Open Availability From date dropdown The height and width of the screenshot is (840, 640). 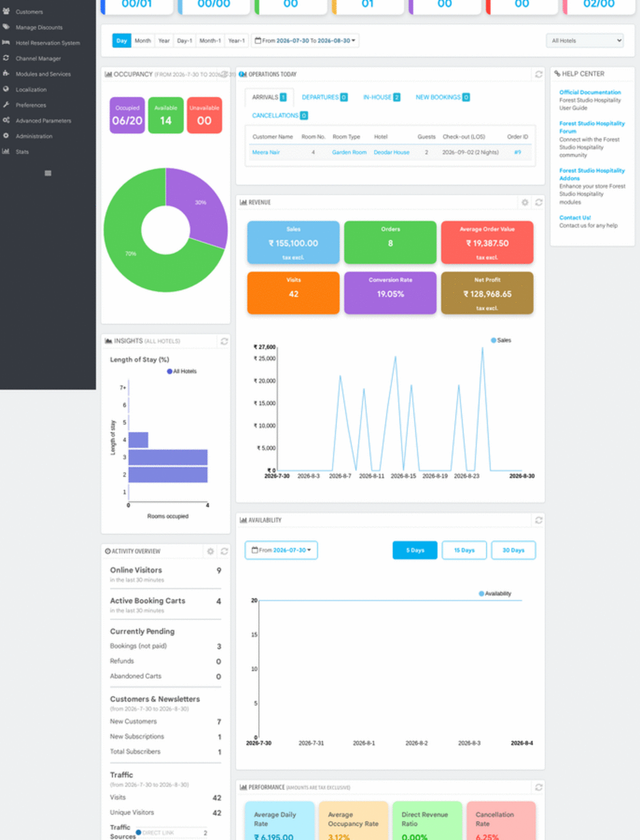(x=281, y=550)
